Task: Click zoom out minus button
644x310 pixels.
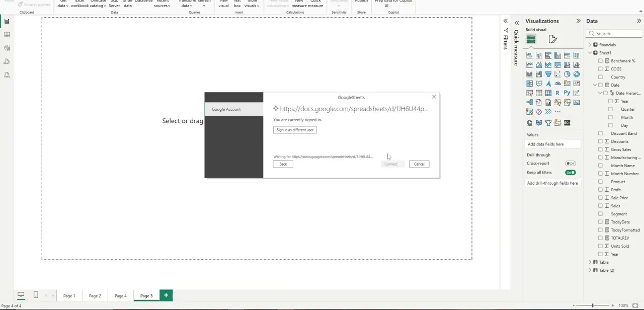Action: [574, 305]
